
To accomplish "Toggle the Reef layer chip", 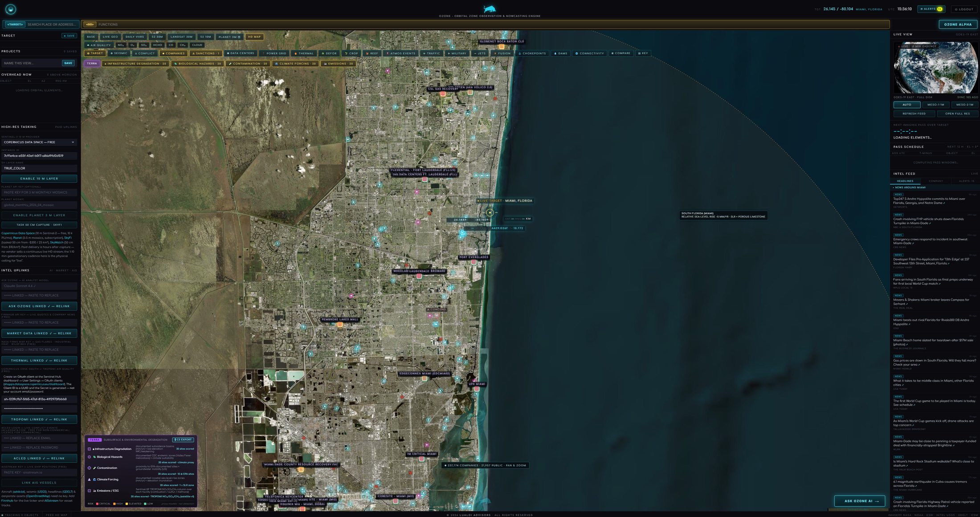I will coord(372,53).
